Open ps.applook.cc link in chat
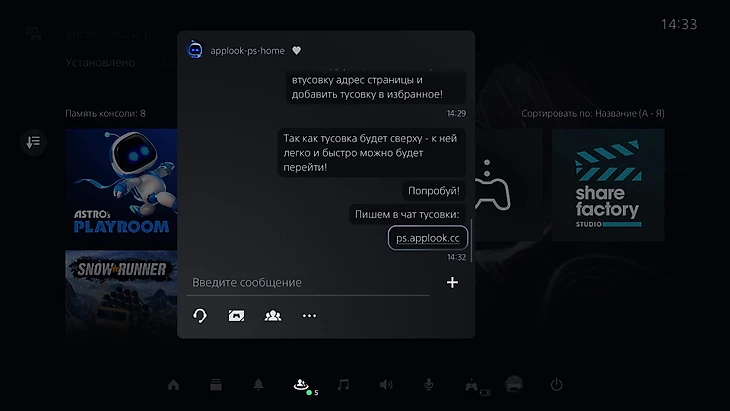 point(427,238)
